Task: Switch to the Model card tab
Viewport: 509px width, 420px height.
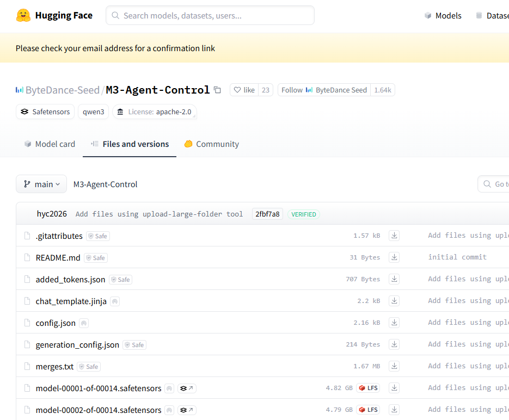Action: [x=50, y=144]
